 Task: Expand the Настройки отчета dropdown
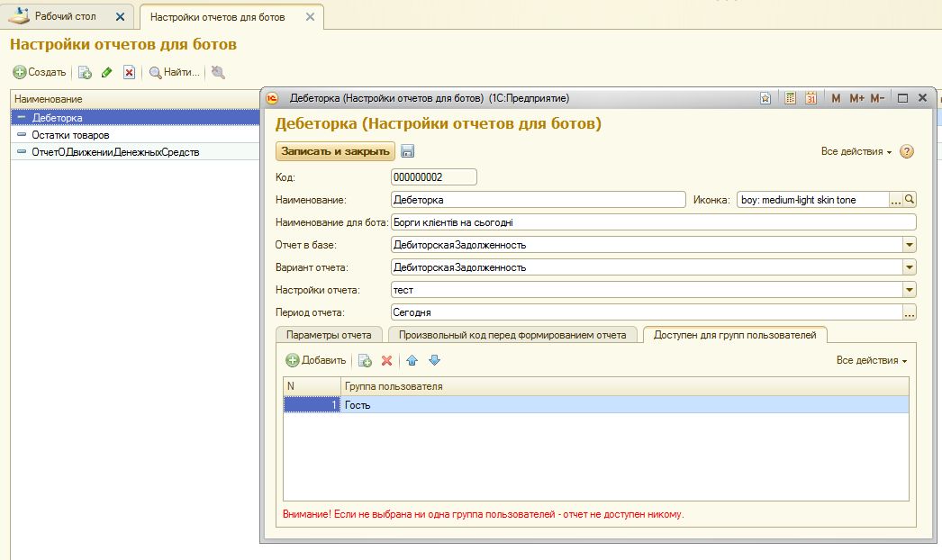910,290
